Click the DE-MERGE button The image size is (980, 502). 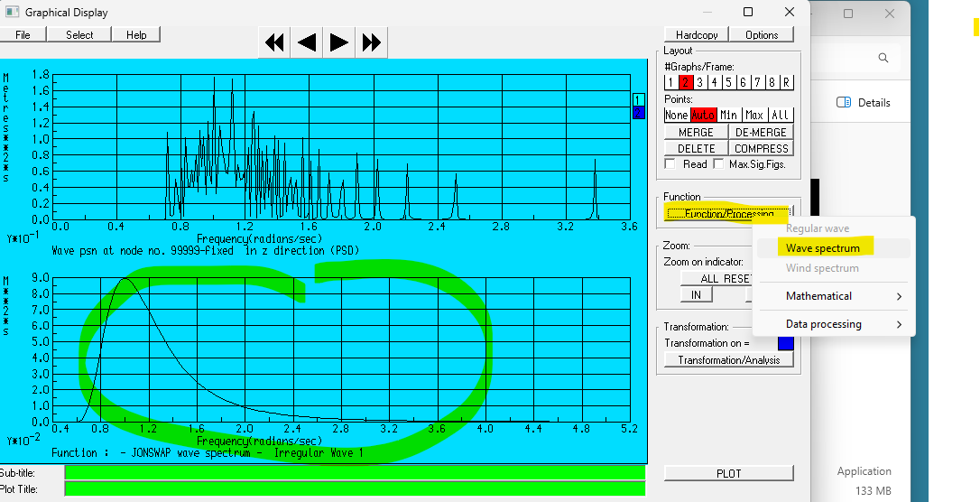point(761,132)
